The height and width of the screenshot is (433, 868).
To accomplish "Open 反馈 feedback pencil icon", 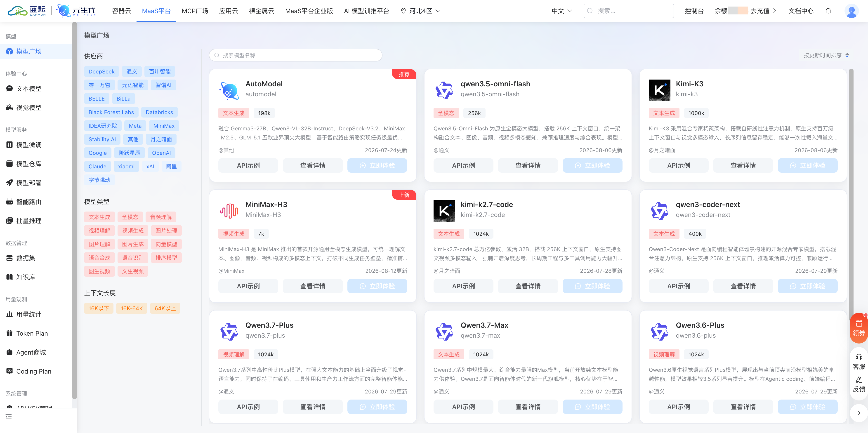I will pyautogui.click(x=859, y=380).
